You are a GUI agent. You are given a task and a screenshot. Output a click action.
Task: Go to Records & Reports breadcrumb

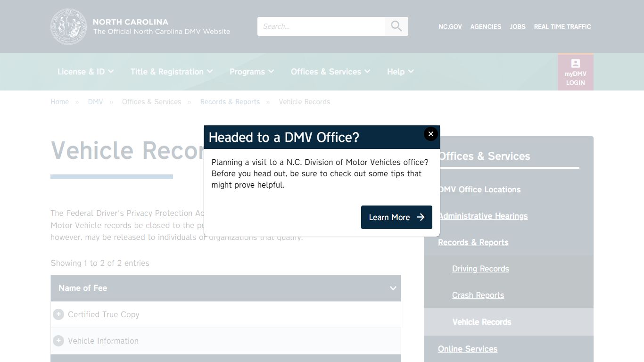click(x=230, y=102)
